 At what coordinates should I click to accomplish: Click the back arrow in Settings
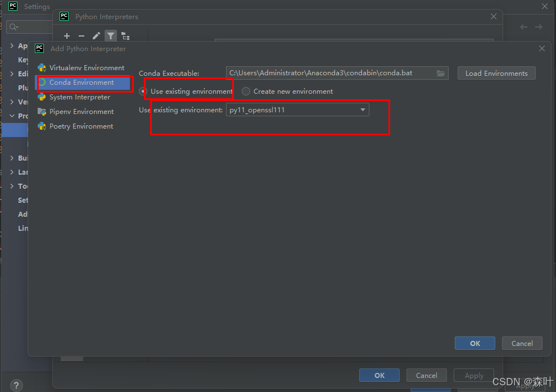pos(524,27)
